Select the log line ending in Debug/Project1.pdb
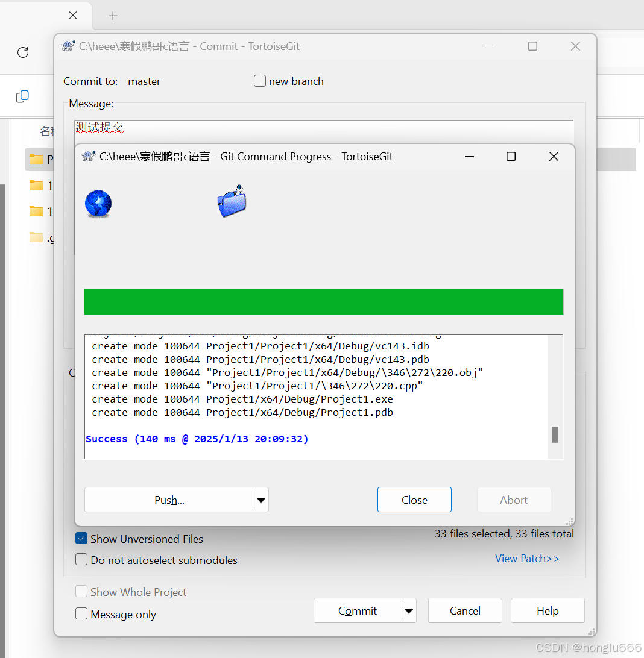The width and height of the screenshot is (644, 658). coord(242,413)
